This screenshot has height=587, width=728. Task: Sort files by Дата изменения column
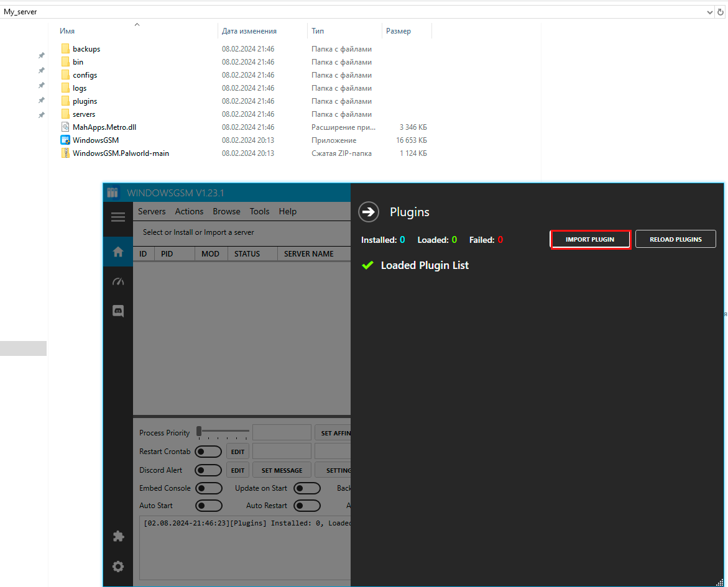[x=249, y=31]
